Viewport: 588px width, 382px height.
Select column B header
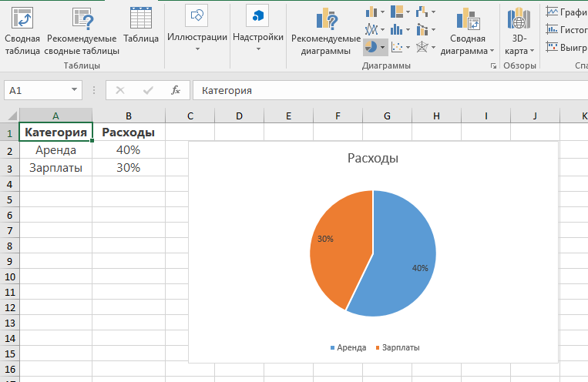(x=129, y=116)
